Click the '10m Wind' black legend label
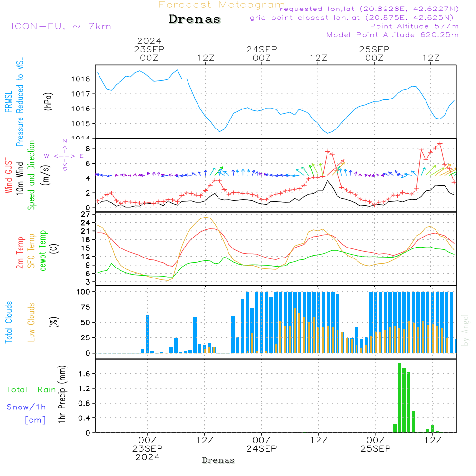476x476 pixels. pyautogui.click(x=20, y=178)
